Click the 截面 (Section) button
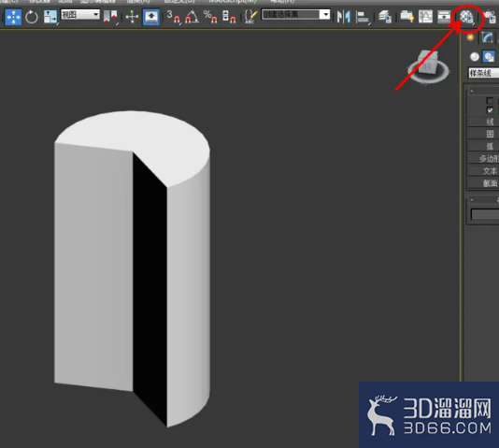The image size is (499, 448). click(x=483, y=183)
